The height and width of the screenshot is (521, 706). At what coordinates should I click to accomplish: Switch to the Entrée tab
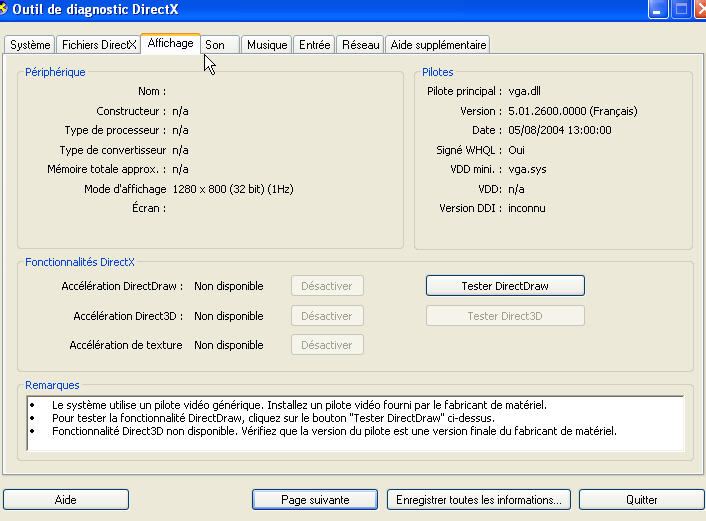tap(314, 45)
